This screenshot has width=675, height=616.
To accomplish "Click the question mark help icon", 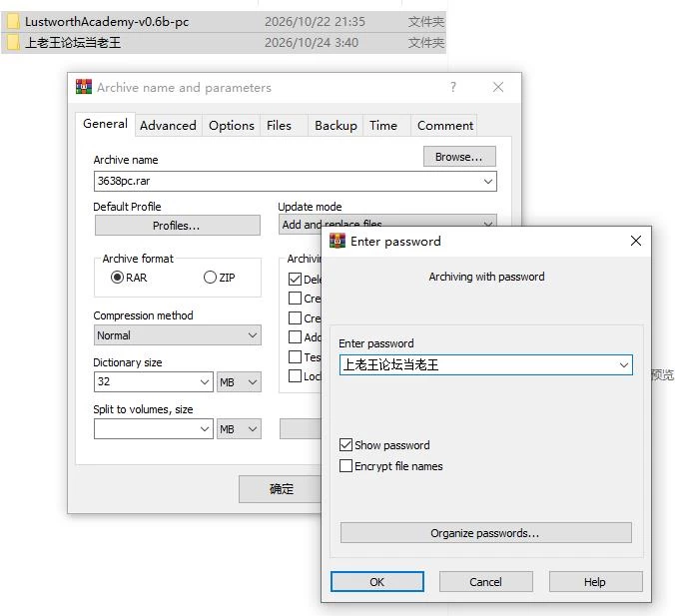I will (x=453, y=87).
